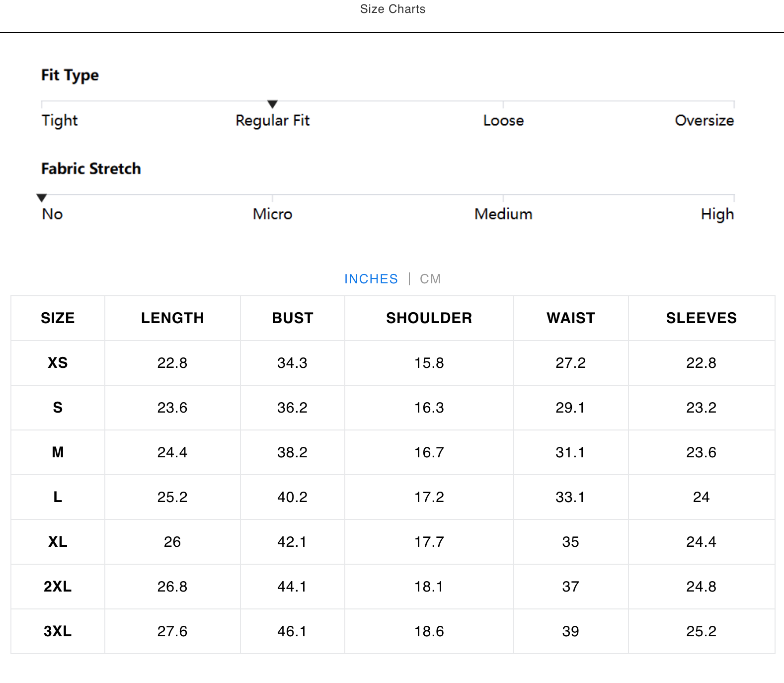
Task: Click the SHOULDER column header
Action: click(429, 318)
